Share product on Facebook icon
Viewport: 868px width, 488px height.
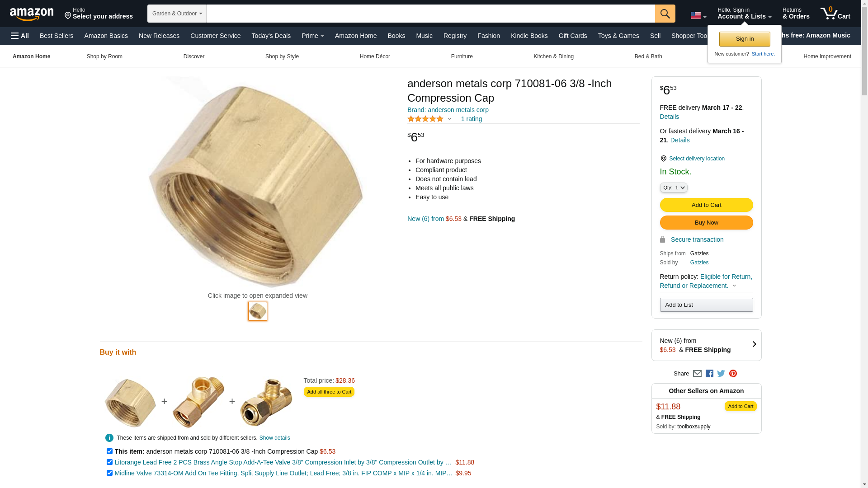(709, 374)
